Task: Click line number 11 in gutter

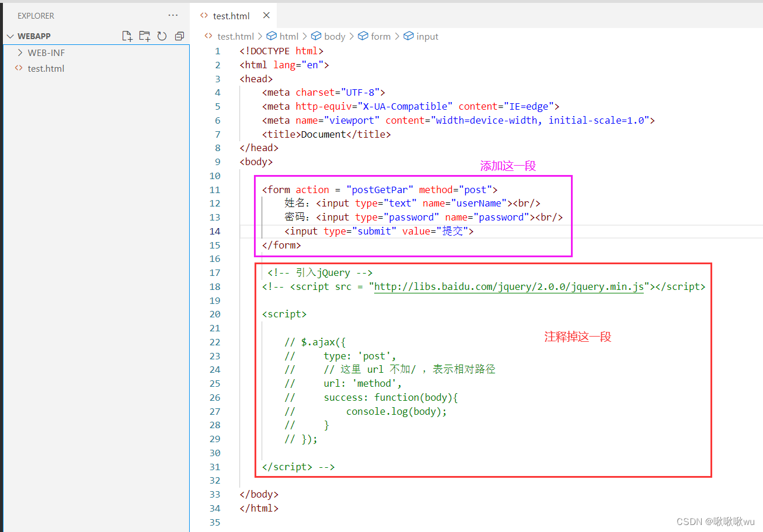Action: [x=216, y=190]
